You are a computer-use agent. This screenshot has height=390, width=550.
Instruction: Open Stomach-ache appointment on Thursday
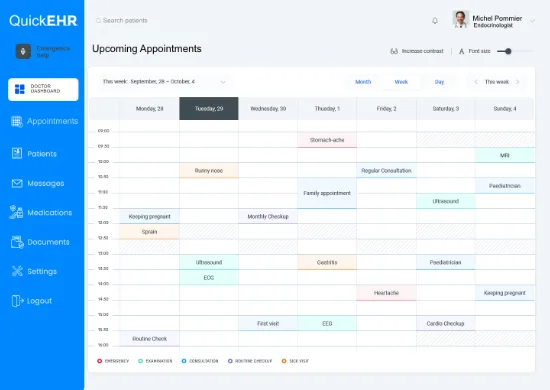(327, 140)
